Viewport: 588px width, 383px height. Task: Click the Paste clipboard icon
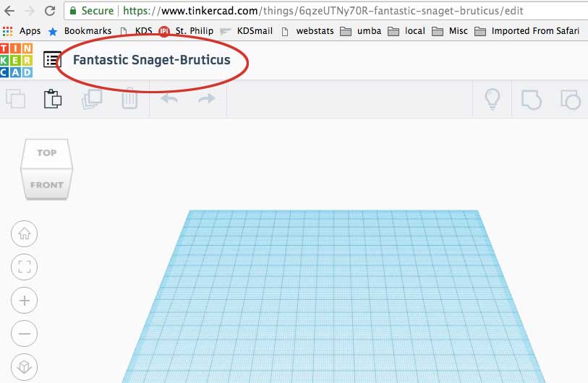pyautogui.click(x=53, y=99)
